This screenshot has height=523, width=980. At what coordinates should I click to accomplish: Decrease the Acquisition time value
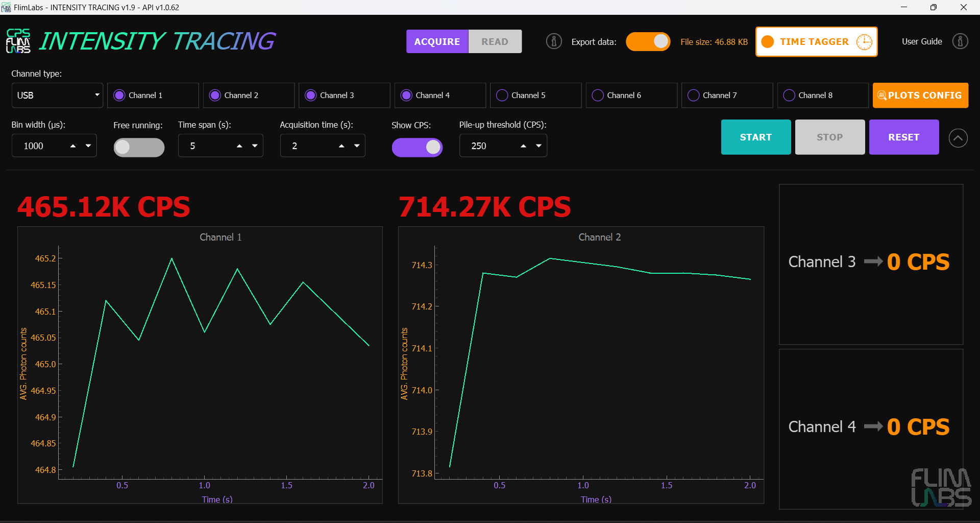point(357,146)
